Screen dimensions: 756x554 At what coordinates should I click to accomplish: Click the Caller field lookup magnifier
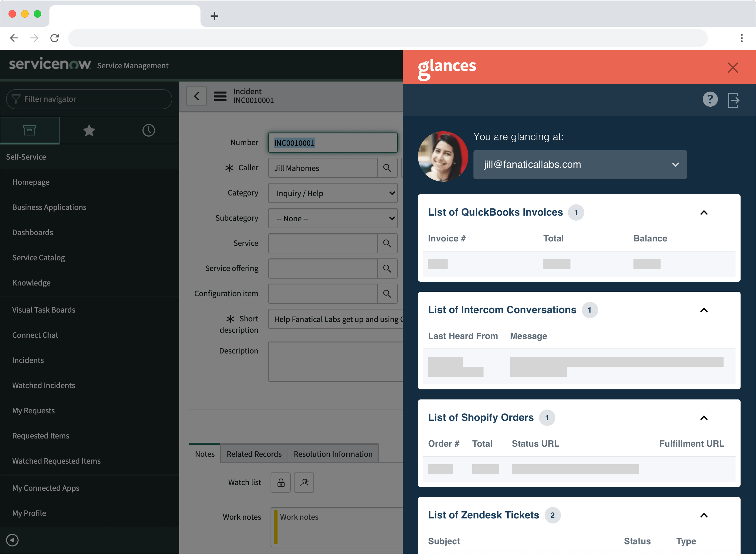[387, 168]
